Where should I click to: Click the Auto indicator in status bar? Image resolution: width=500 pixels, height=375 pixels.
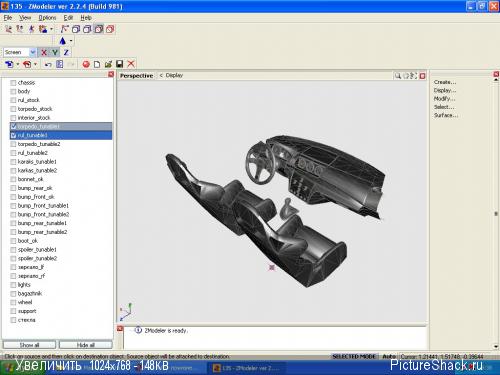tap(389, 356)
